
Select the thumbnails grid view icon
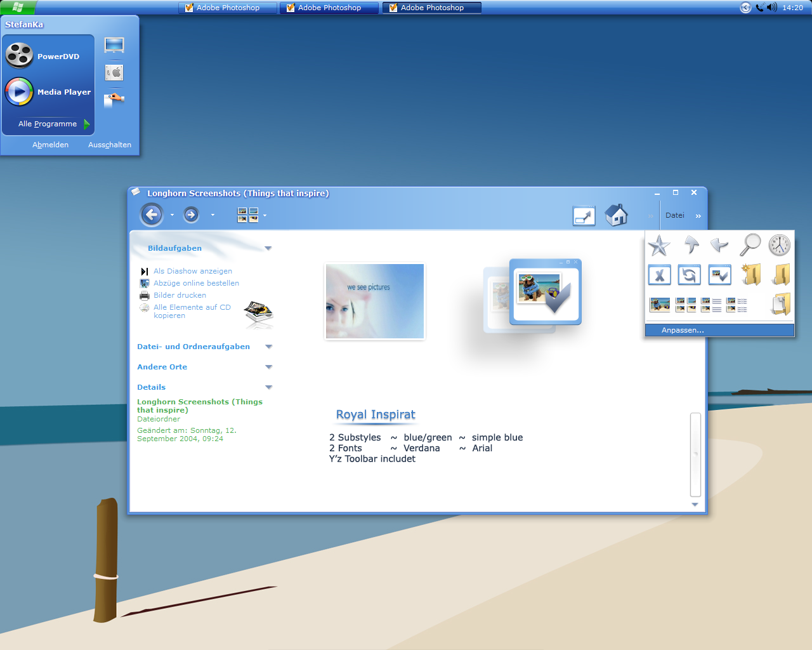(686, 305)
